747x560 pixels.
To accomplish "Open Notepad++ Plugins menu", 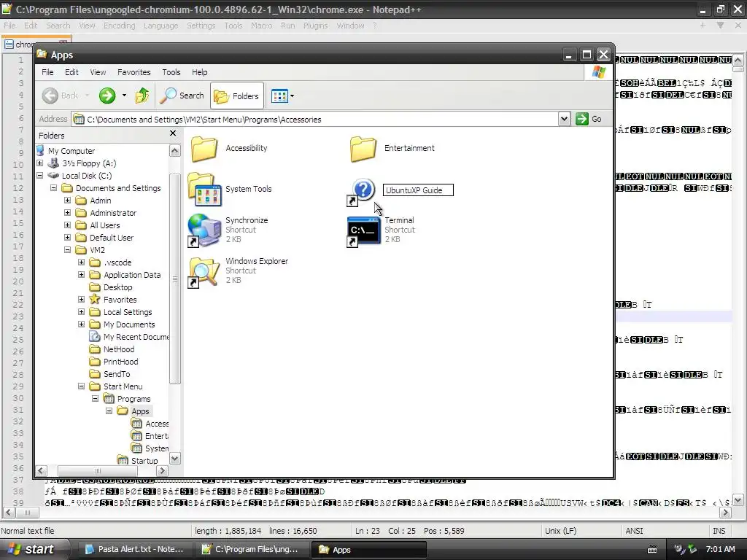I will pyautogui.click(x=315, y=26).
